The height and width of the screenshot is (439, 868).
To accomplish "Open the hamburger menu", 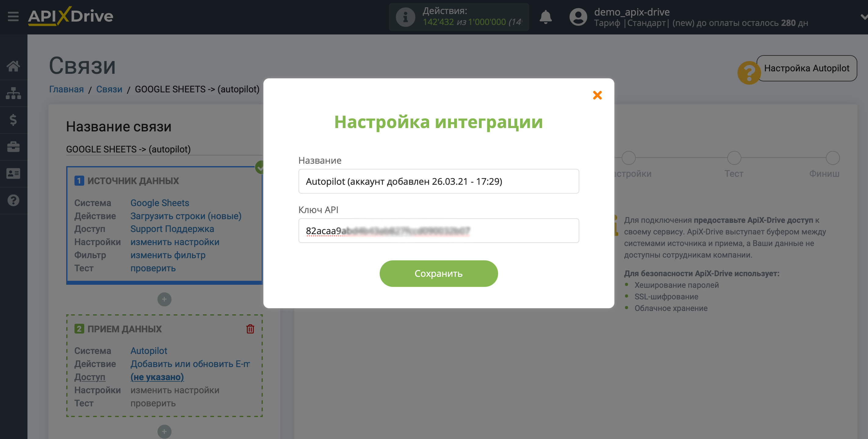I will click(x=13, y=16).
